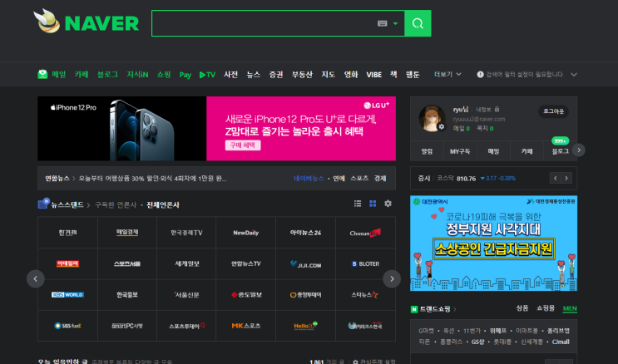Open 지식iN in the navigation bar
Viewport: 618px width, 364px height.
[137, 74]
